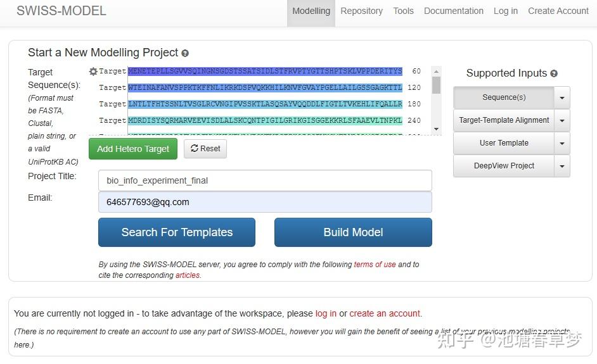Select the Sequence(s) input option

(x=504, y=97)
